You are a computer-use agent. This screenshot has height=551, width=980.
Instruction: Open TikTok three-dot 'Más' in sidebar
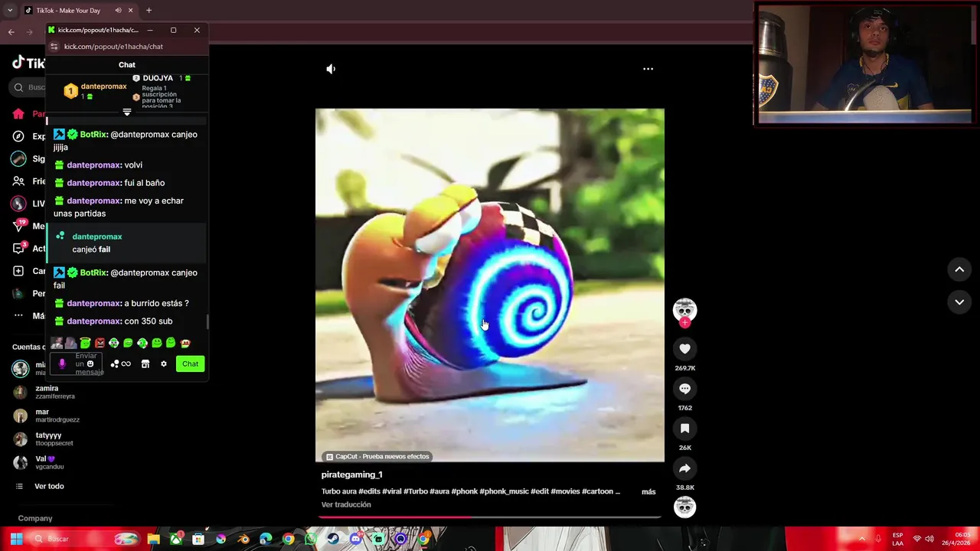point(18,315)
